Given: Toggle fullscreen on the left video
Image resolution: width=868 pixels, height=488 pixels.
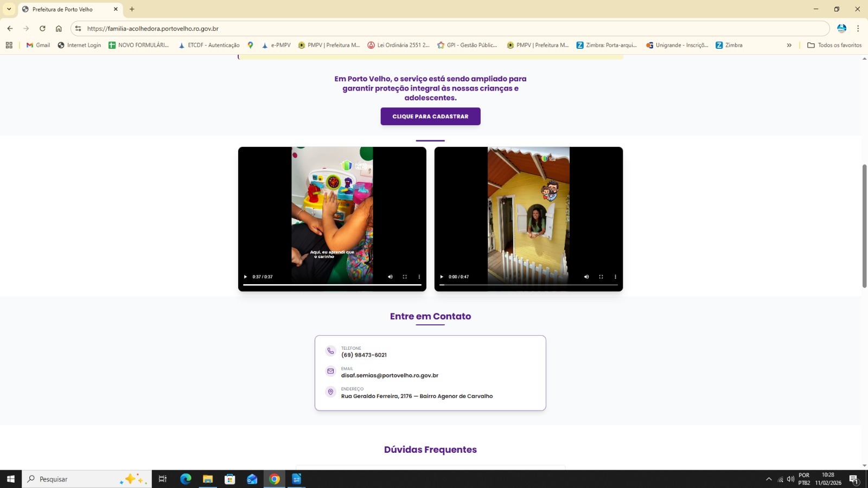Looking at the screenshot, I should (x=405, y=277).
